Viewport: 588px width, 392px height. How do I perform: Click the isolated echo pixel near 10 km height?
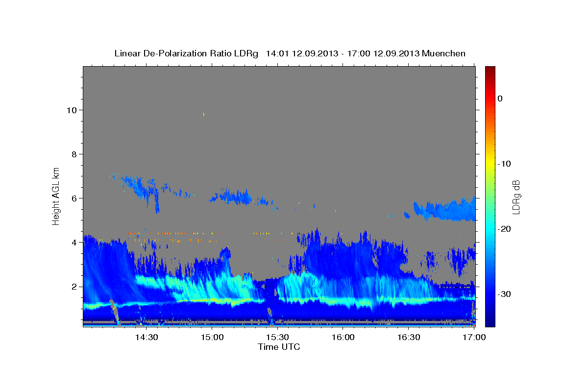click(203, 114)
